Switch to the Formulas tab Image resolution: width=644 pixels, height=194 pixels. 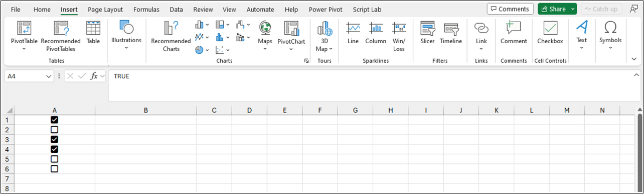146,10
